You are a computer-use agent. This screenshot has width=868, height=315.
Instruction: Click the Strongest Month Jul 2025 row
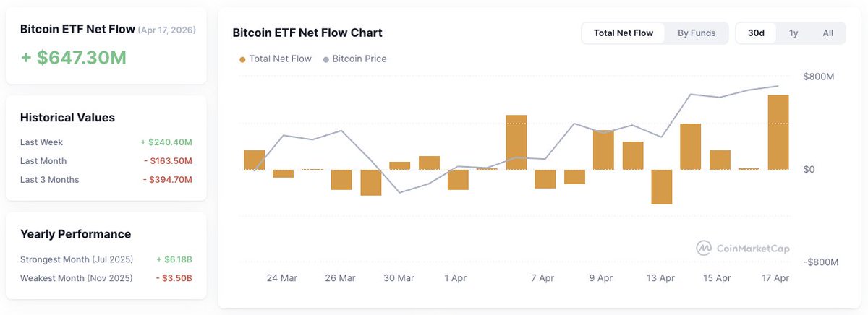[x=106, y=259]
